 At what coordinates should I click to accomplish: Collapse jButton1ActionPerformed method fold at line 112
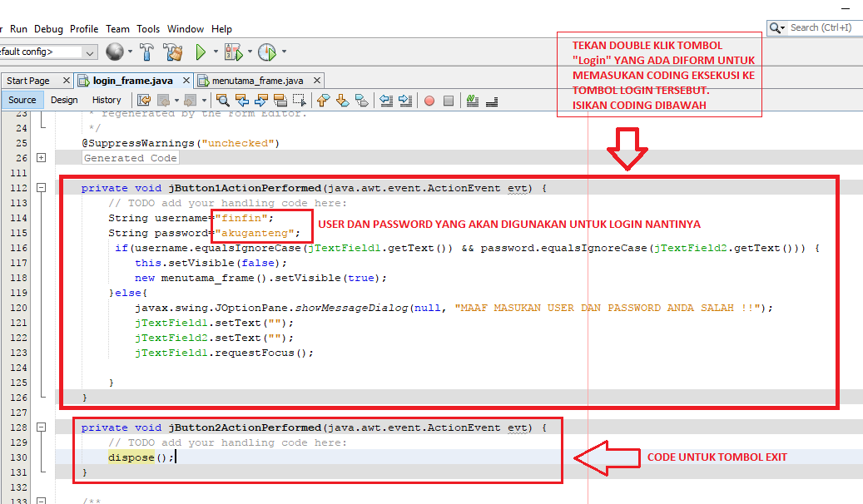click(42, 188)
